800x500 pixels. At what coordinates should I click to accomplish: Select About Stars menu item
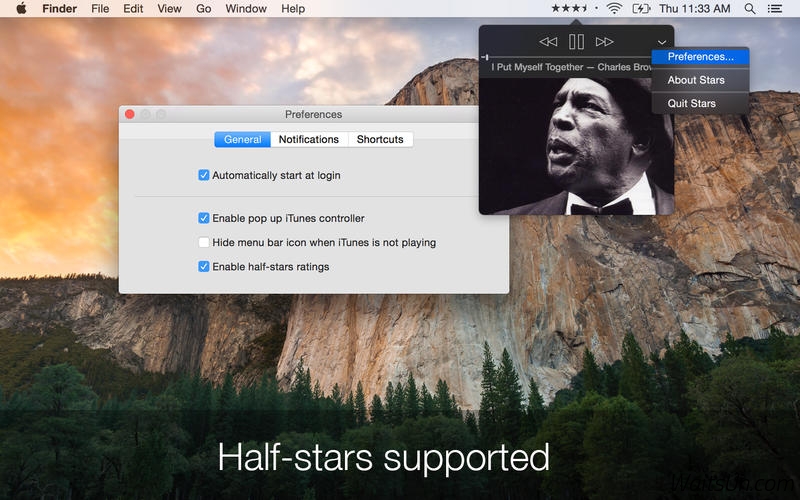coord(696,80)
